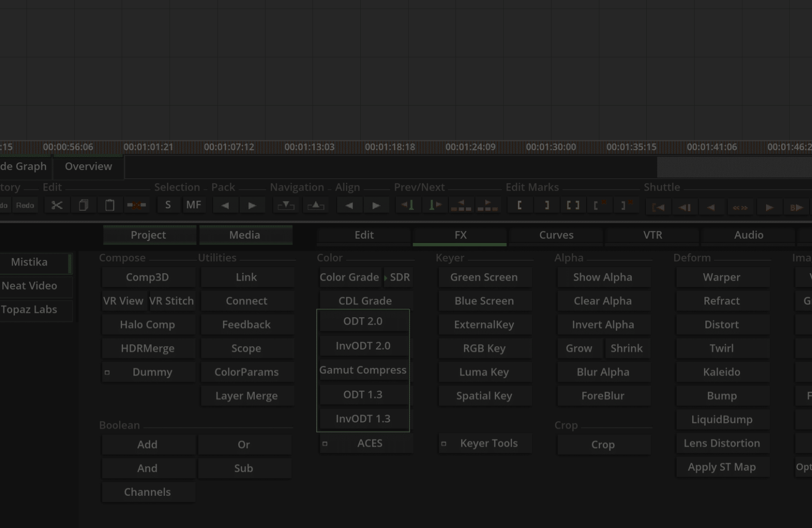This screenshot has height=528, width=812.
Task: Expand the Neat Video plugin section
Action: coord(29,286)
